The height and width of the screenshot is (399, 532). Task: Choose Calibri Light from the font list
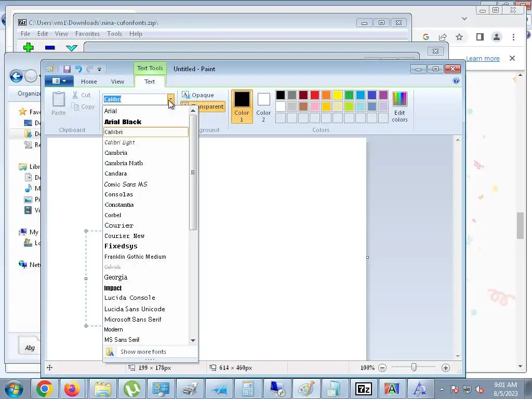[146, 142]
